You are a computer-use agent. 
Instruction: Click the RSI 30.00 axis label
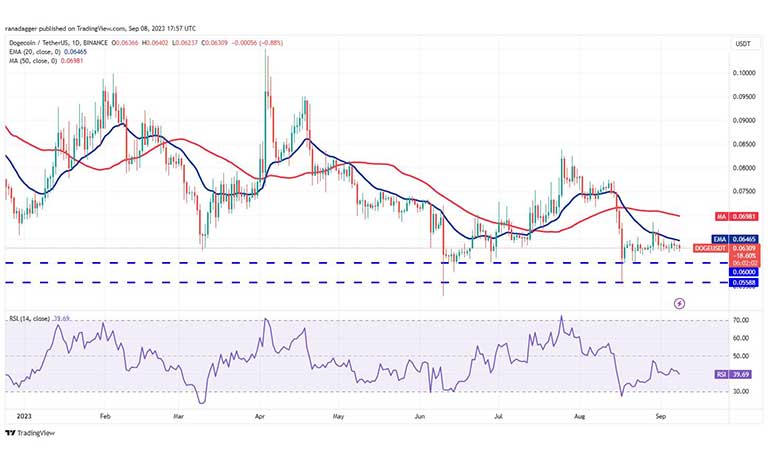click(742, 391)
